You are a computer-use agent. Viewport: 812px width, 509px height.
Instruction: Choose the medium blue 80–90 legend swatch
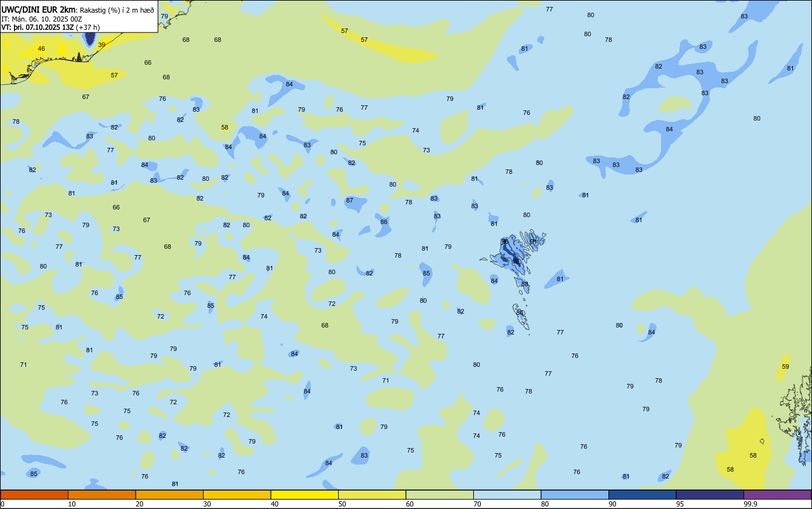tap(575, 494)
